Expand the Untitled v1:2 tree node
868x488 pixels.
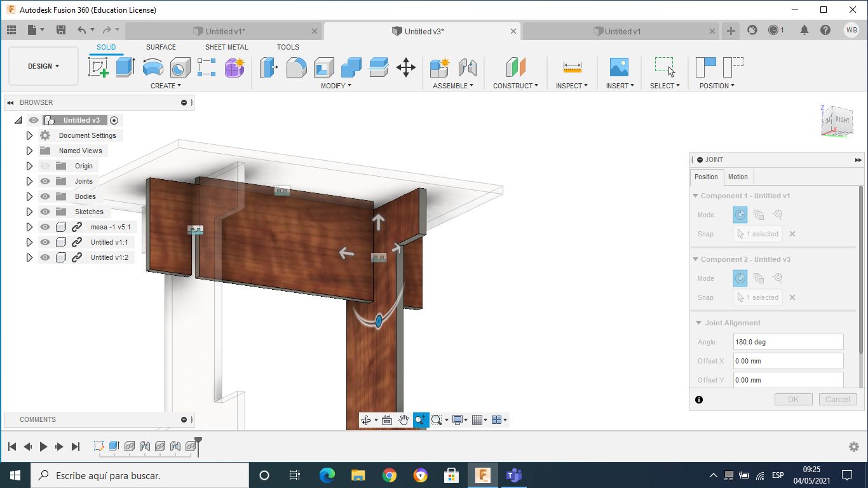(x=29, y=257)
